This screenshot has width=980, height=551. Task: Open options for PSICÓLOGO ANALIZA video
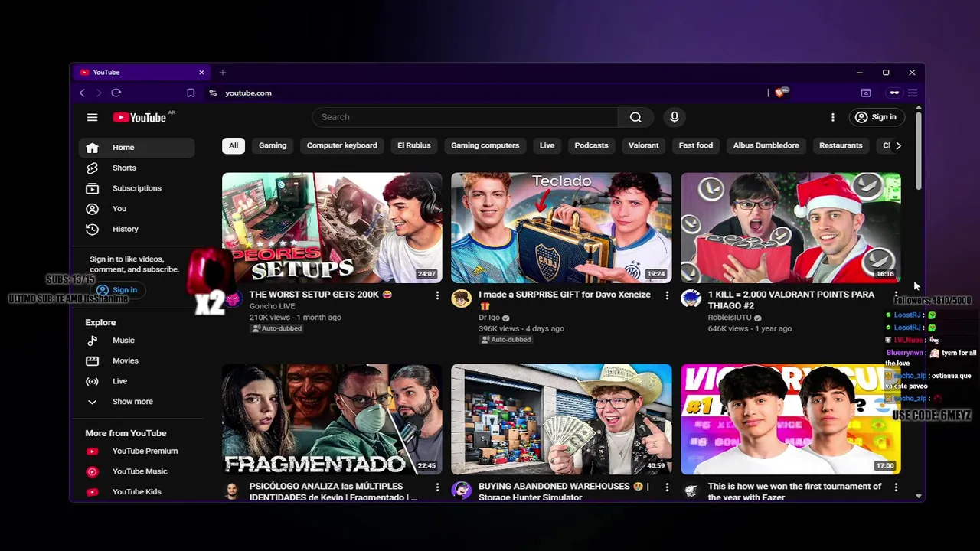click(437, 487)
